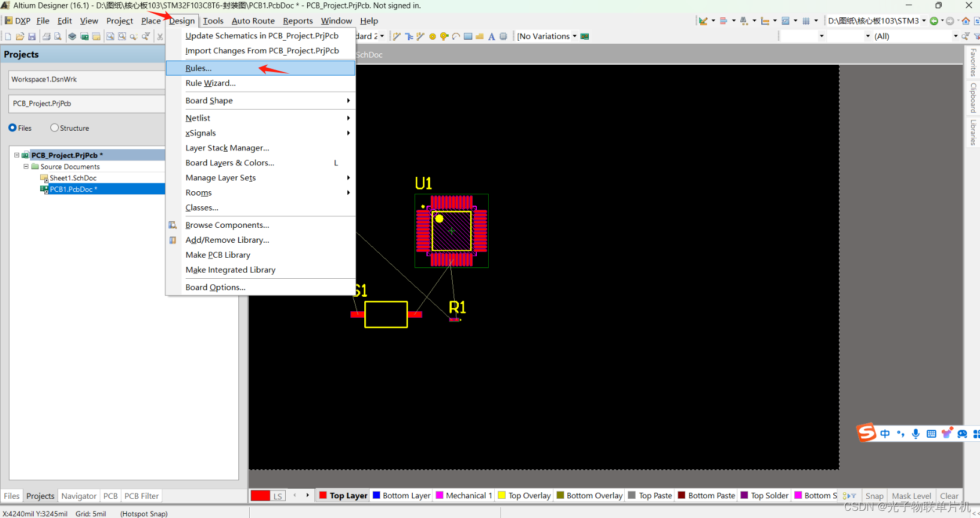Collapse the Source Documents folder node
Image resolution: width=980 pixels, height=518 pixels.
26,166
